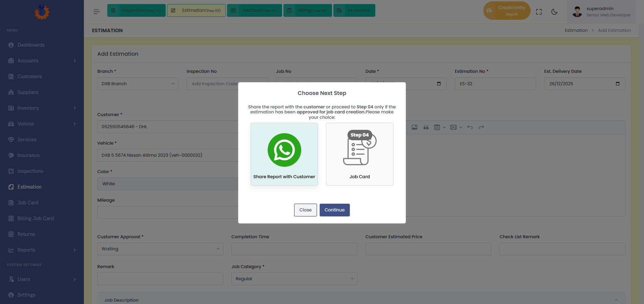Screen dimensions: 644x304
Task: Switch to dark mode moon icon
Action: click(x=554, y=12)
